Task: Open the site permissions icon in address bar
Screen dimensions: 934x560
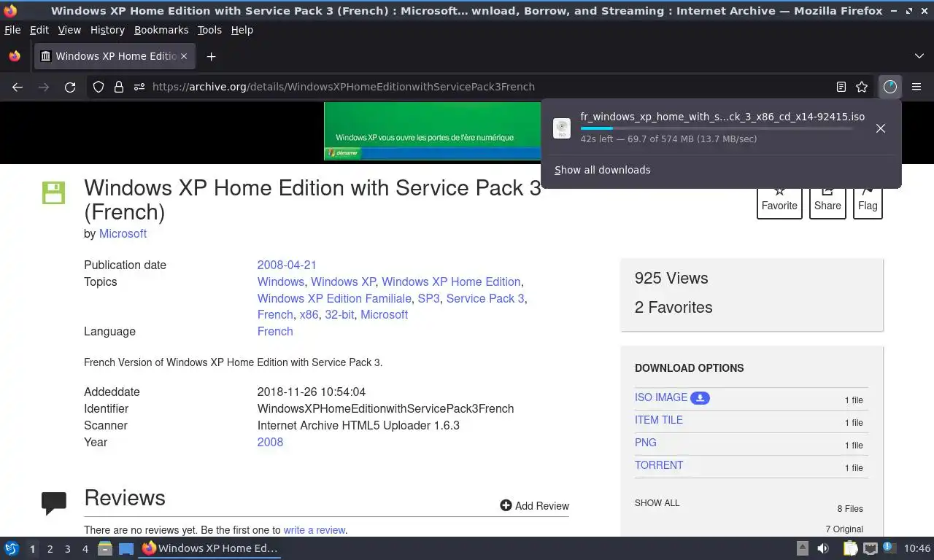Action: click(x=139, y=87)
